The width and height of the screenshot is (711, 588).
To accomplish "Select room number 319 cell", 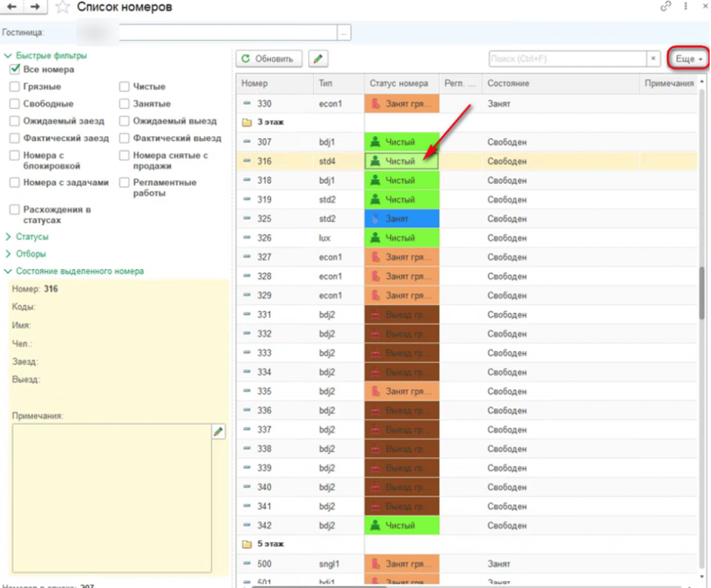I will pos(275,199).
